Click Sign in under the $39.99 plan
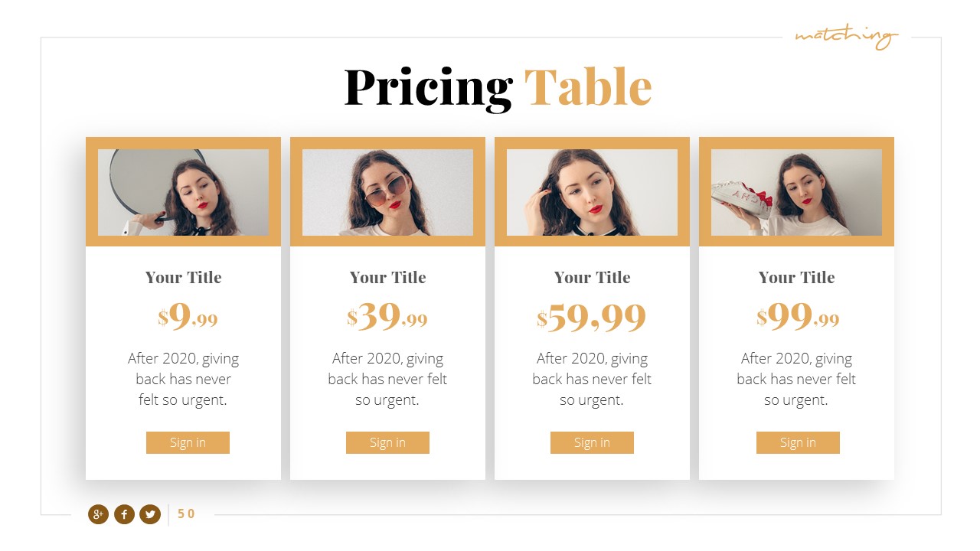Image resolution: width=980 pixels, height=551 pixels. pos(387,442)
